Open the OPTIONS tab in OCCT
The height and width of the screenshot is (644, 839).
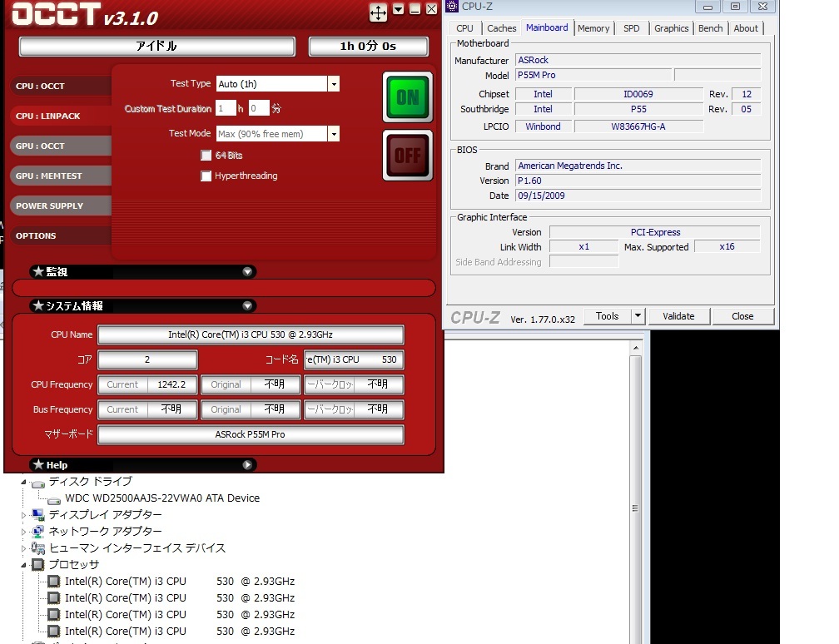[x=61, y=236]
